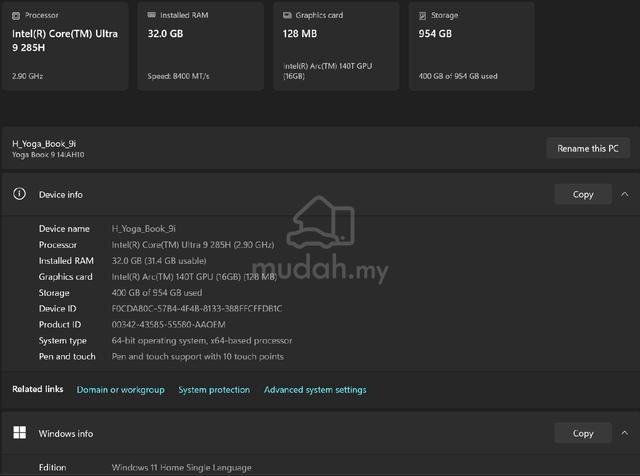Click the Windows logo icon

pyautogui.click(x=19, y=432)
